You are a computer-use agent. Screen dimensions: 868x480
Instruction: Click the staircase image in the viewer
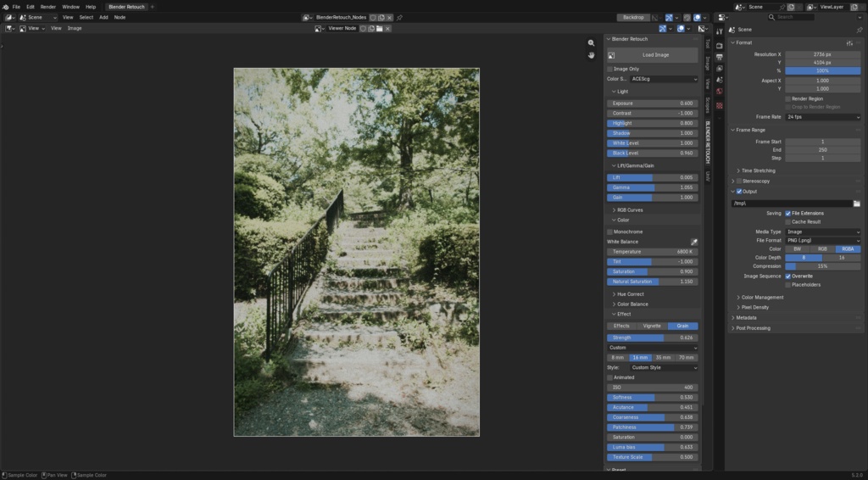tap(357, 252)
